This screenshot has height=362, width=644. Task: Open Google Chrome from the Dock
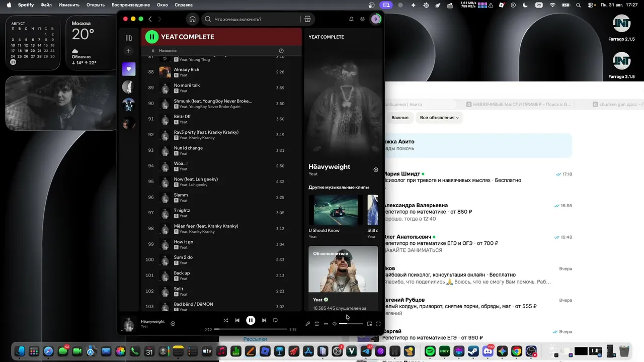click(x=517, y=351)
